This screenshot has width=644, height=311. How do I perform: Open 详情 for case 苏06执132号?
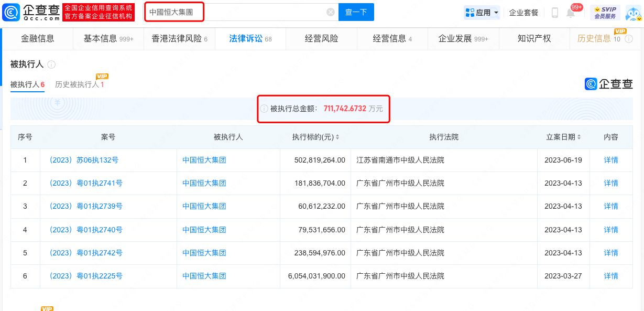pos(611,160)
